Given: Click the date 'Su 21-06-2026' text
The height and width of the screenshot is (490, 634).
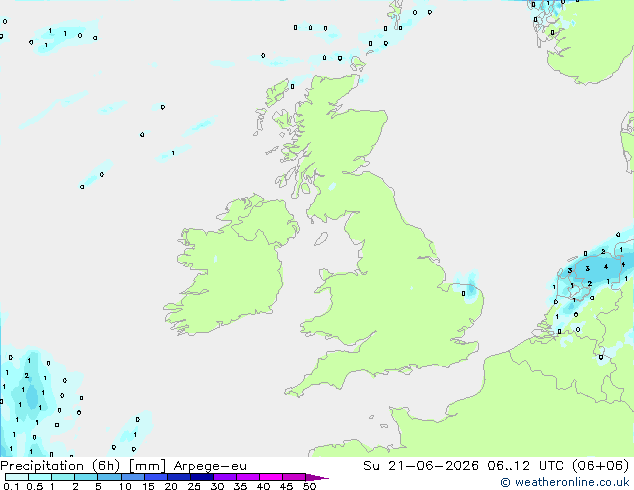Looking at the screenshot, I should point(421,465).
